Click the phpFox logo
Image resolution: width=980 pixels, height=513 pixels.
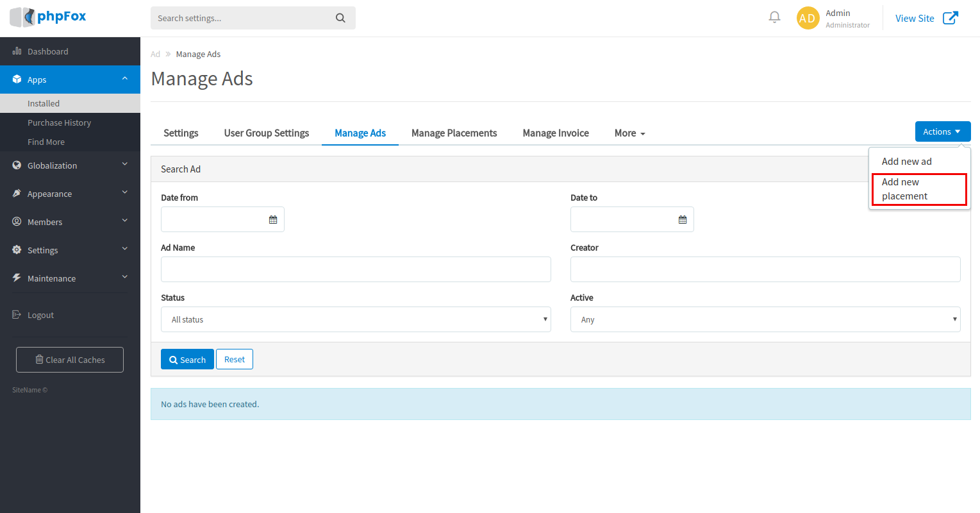coord(49,17)
